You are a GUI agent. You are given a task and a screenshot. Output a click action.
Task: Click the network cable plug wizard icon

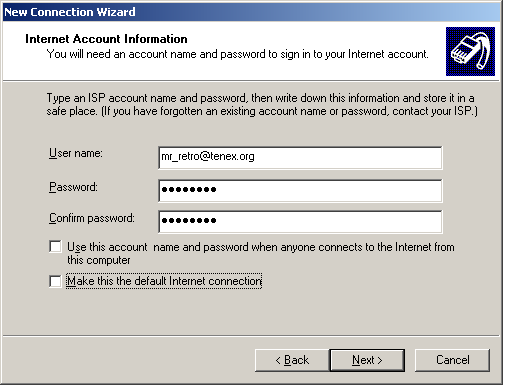(470, 51)
